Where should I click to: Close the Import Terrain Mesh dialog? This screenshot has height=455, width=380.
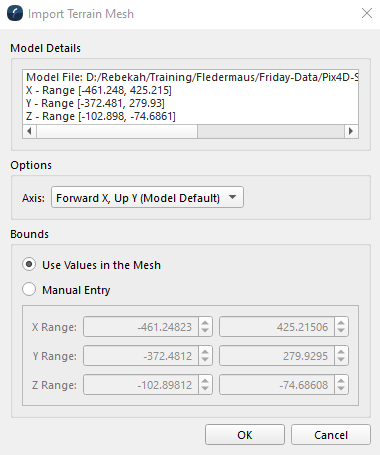(367, 13)
